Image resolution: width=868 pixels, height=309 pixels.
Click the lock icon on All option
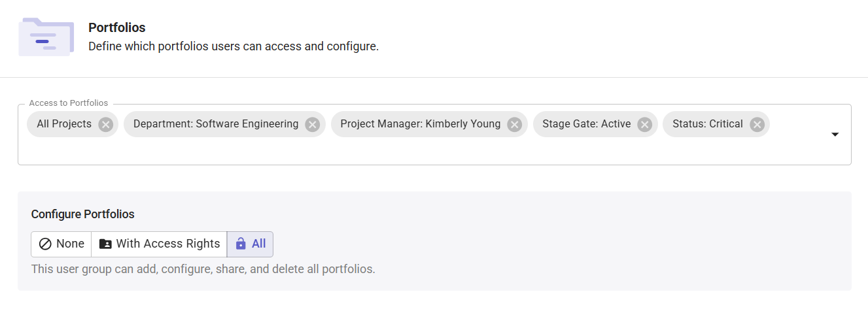(x=241, y=244)
